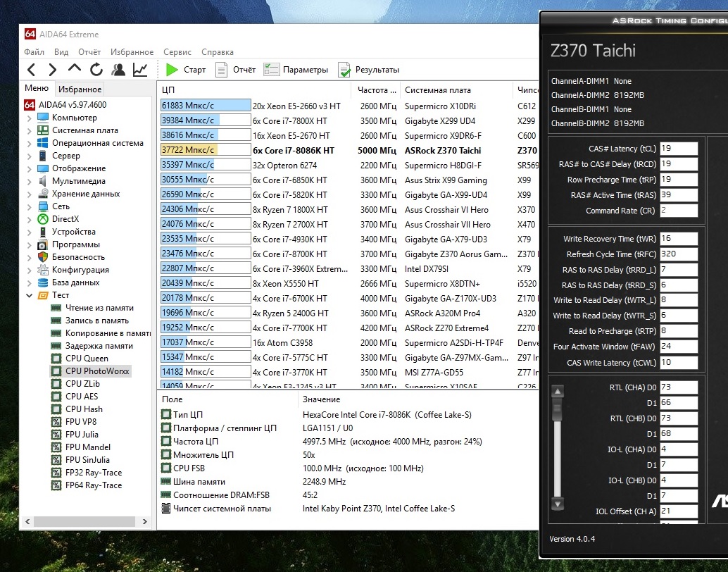
Task: Click scroll up arrow in ASRock Timing window
Action: click(558, 392)
